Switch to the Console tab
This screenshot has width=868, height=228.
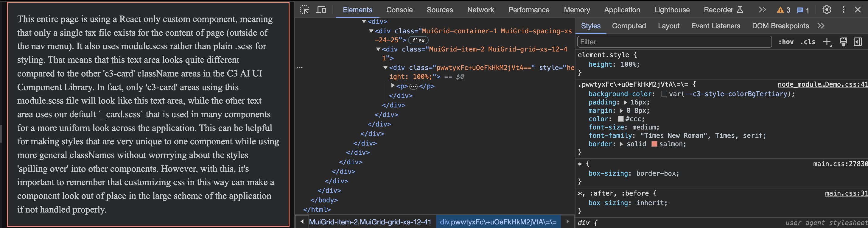[x=399, y=10]
